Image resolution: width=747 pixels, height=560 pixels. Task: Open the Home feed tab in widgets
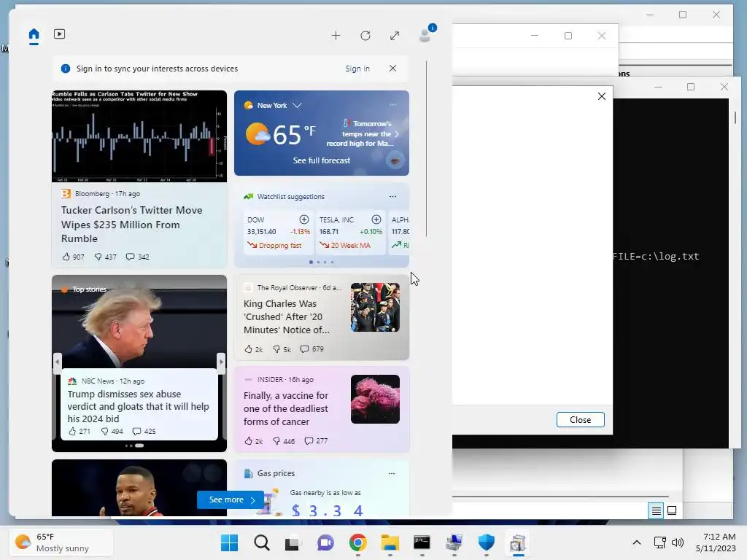pos(34,34)
